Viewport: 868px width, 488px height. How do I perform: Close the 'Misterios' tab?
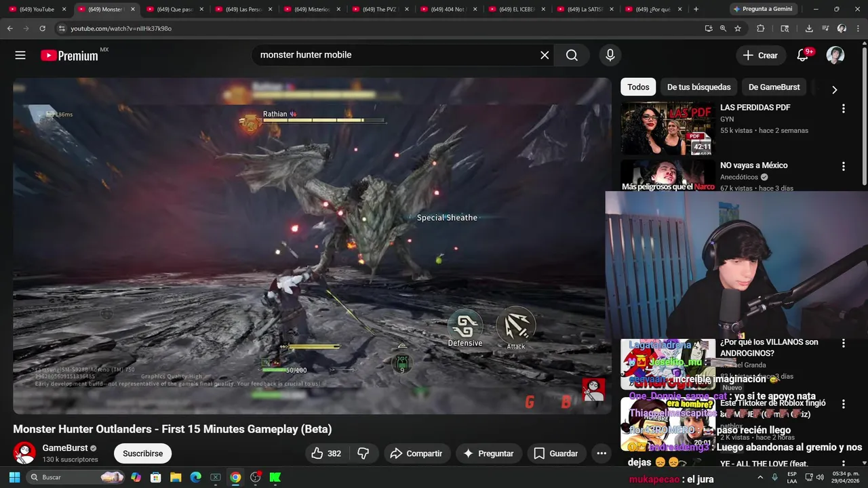pyautogui.click(x=338, y=9)
